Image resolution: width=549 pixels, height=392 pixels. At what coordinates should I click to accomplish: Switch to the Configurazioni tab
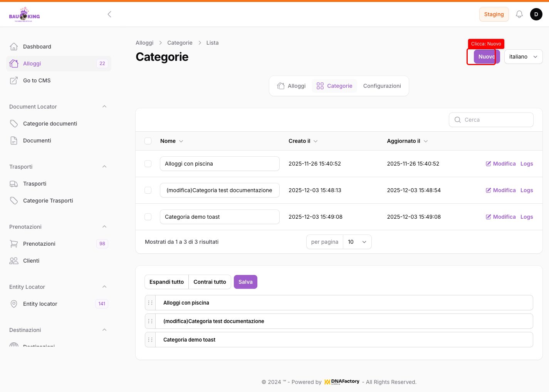382,86
